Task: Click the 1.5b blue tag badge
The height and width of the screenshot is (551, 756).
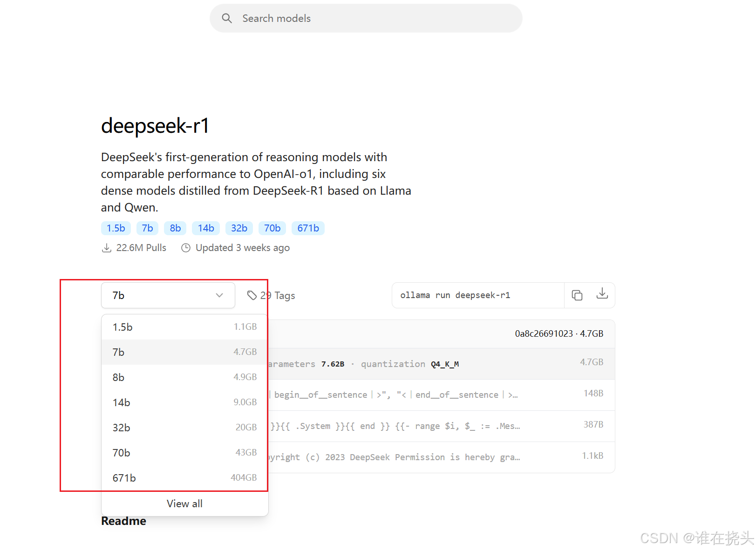Action: coord(116,228)
